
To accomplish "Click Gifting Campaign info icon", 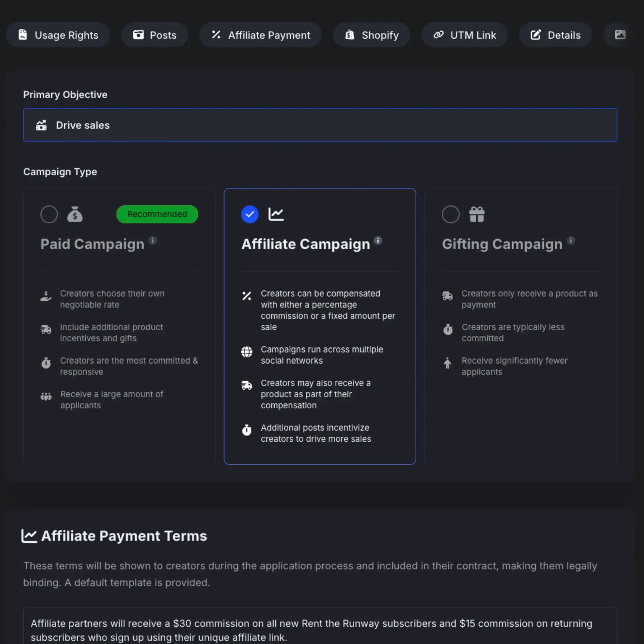I will [x=570, y=240].
